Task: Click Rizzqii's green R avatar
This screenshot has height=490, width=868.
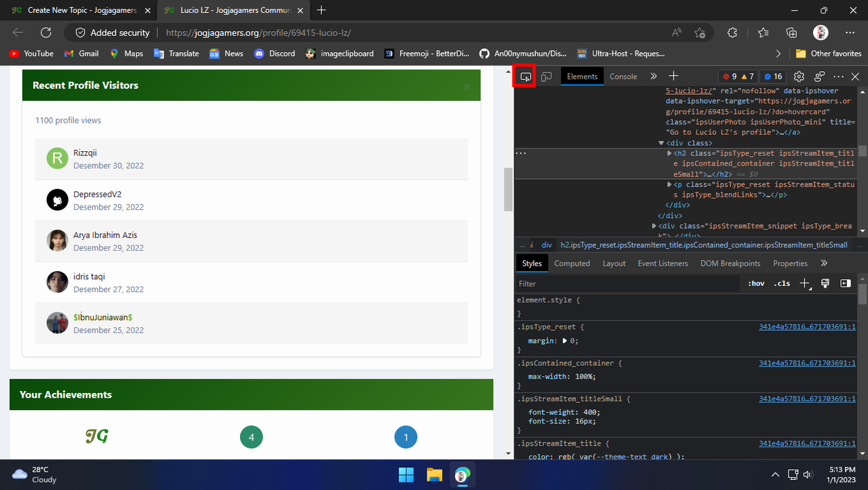Action: (x=57, y=159)
